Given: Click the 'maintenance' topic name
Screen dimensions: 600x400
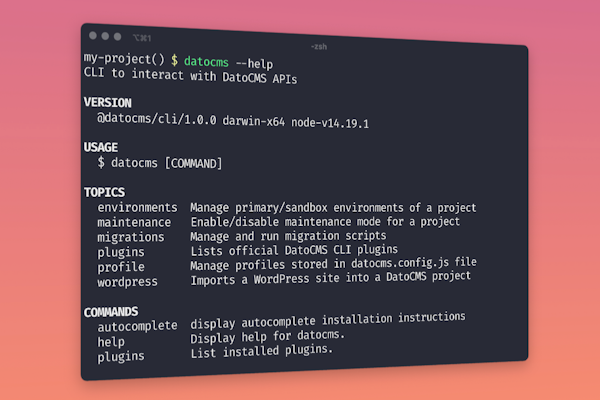Looking at the screenshot, I should (x=134, y=222).
